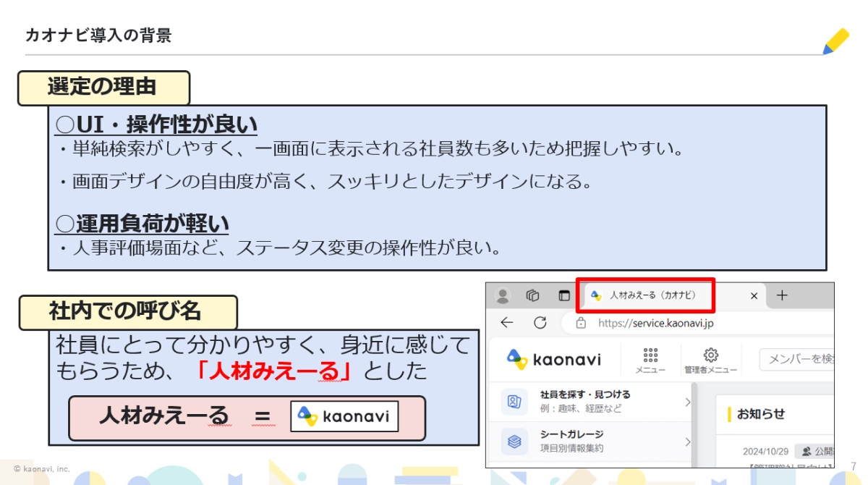868x485 pixels.
Task: Go back with the browser back arrow
Action: (507, 323)
